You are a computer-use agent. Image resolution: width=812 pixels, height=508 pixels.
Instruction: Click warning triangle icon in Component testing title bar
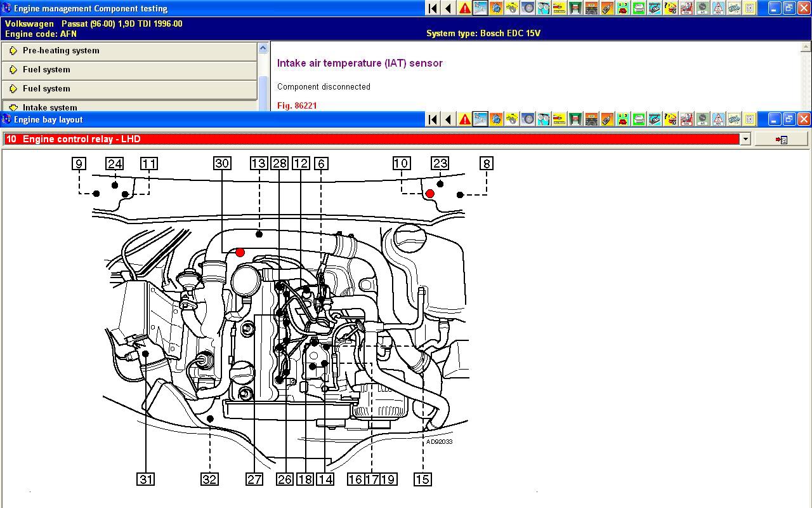point(464,8)
